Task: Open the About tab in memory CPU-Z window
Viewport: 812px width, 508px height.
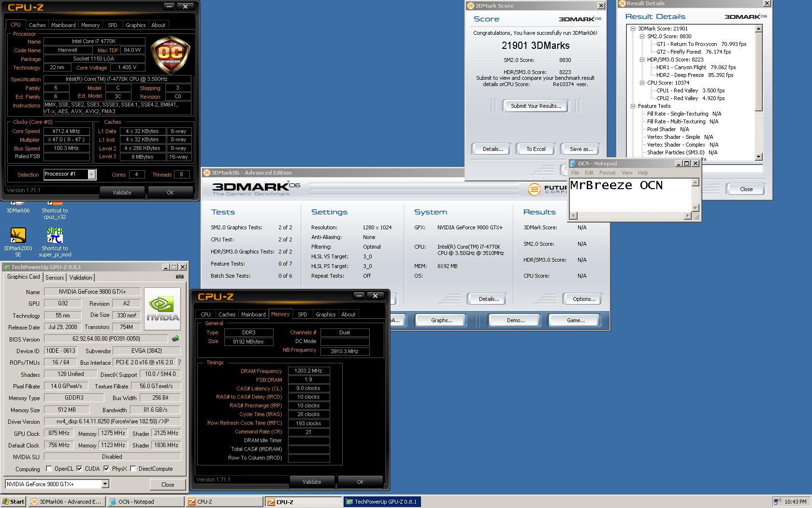Action: [x=348, y=314]
